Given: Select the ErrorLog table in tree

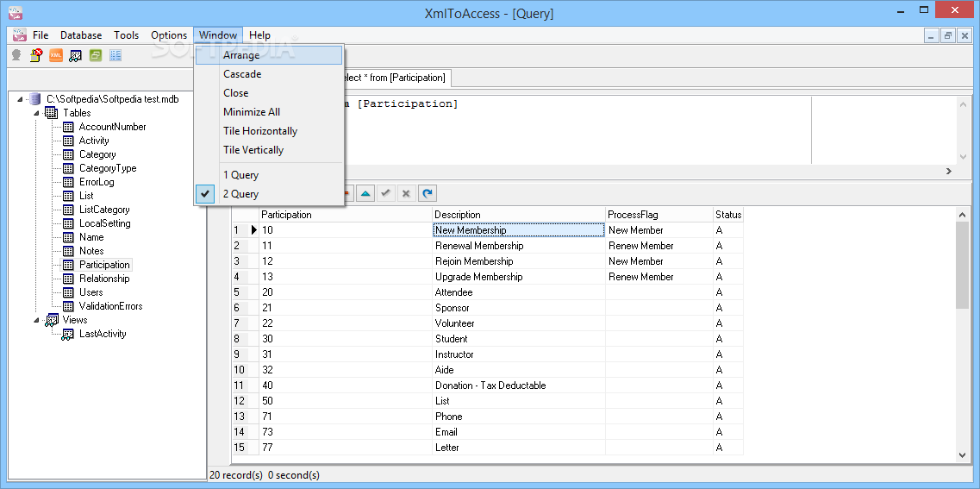Looking at the screenshot, I should [x=97, y=182].
